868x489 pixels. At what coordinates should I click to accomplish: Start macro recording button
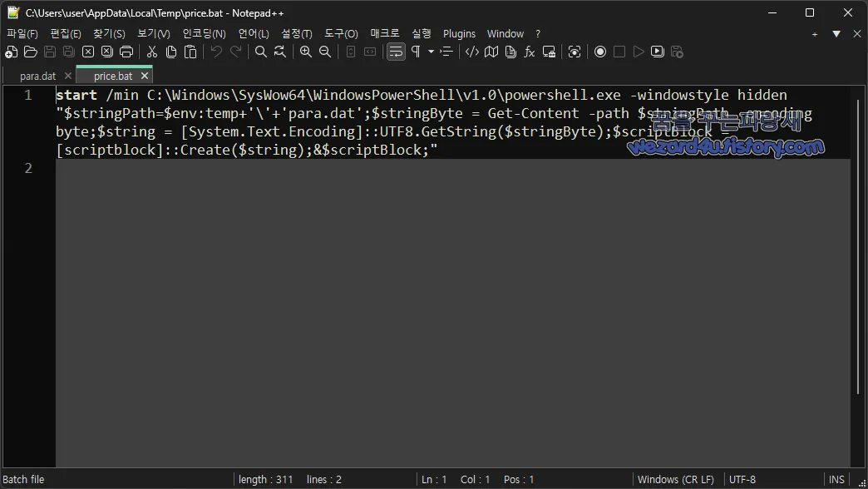tap(600, 52)
